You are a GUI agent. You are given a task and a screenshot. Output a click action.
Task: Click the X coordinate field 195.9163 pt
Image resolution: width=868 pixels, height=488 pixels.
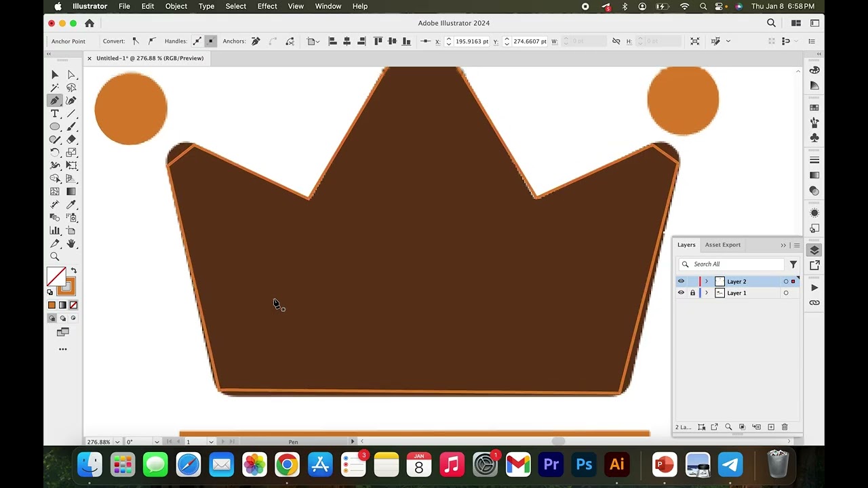(472, 41)
